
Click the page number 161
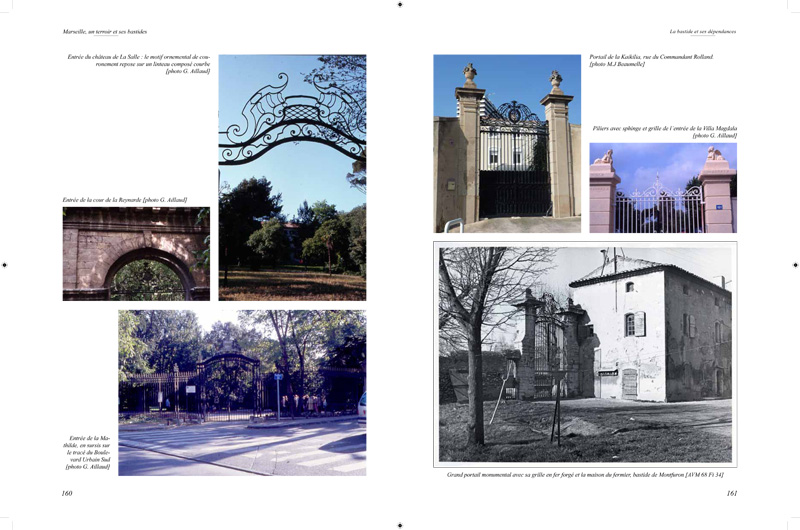pyautogui.click(x=732, y=493)
